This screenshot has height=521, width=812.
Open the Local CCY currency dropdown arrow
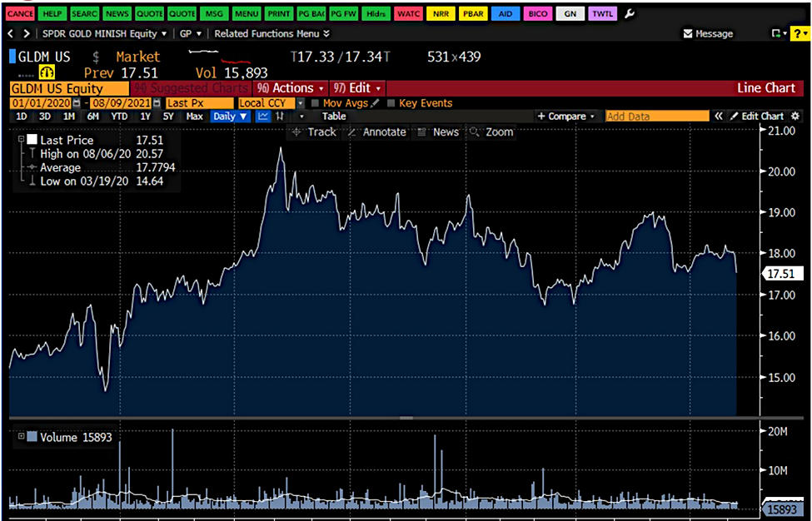pyautogui.click(x=301, y=103)
